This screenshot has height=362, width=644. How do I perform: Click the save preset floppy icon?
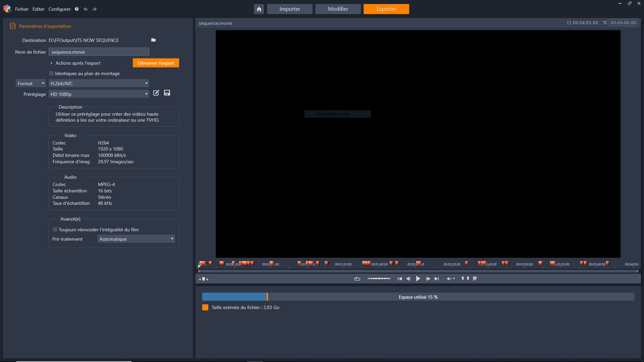167,93
